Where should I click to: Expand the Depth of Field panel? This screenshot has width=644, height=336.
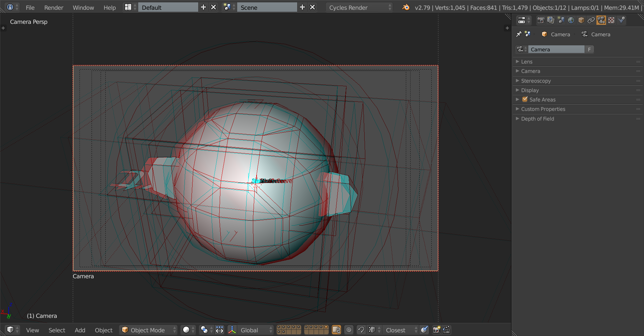click(x=537, y=119)
